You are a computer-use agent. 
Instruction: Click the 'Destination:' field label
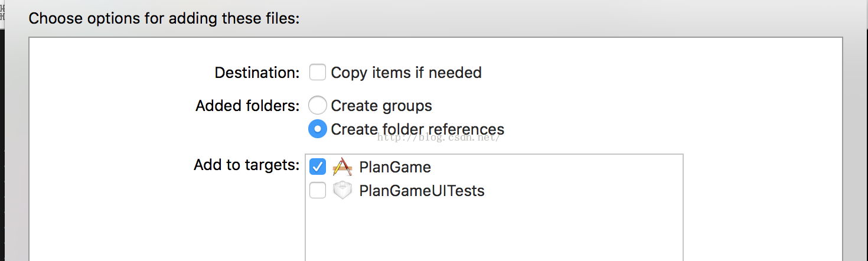click(257, 73)
